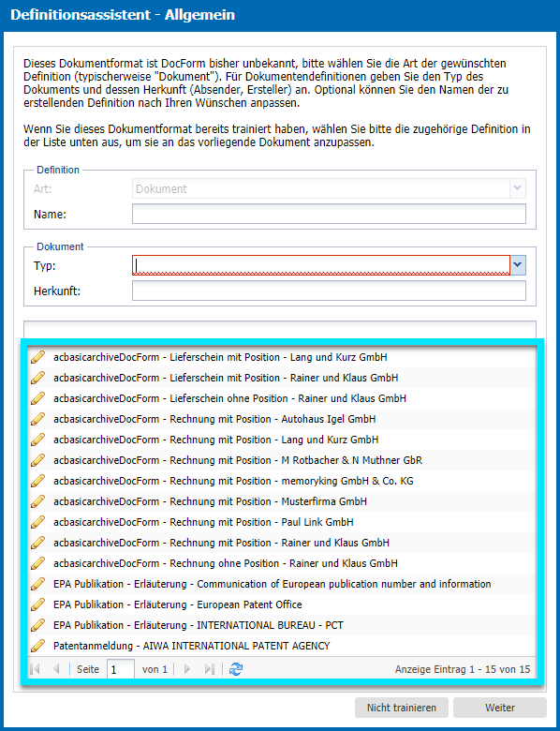Image resolution: width=560 pixels, height=731 pixels.
Task: Click the Nicht trainieren button
Action: point(402,708)
